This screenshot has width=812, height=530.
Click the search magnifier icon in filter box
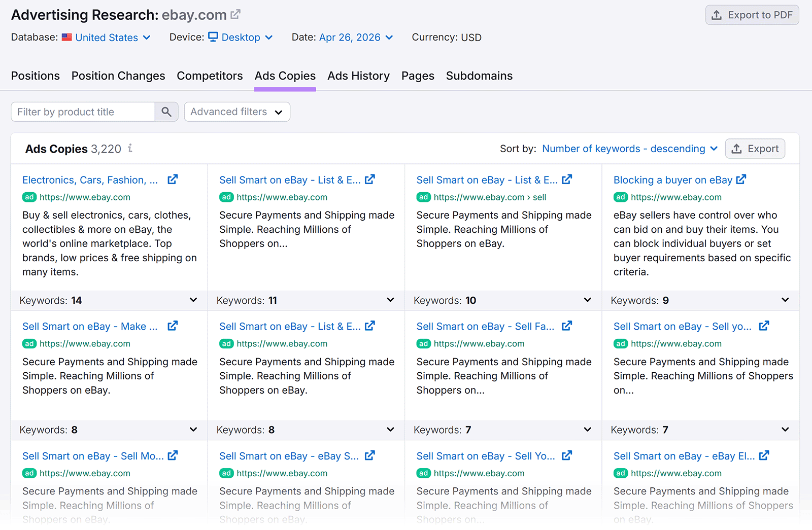[166, 112]
